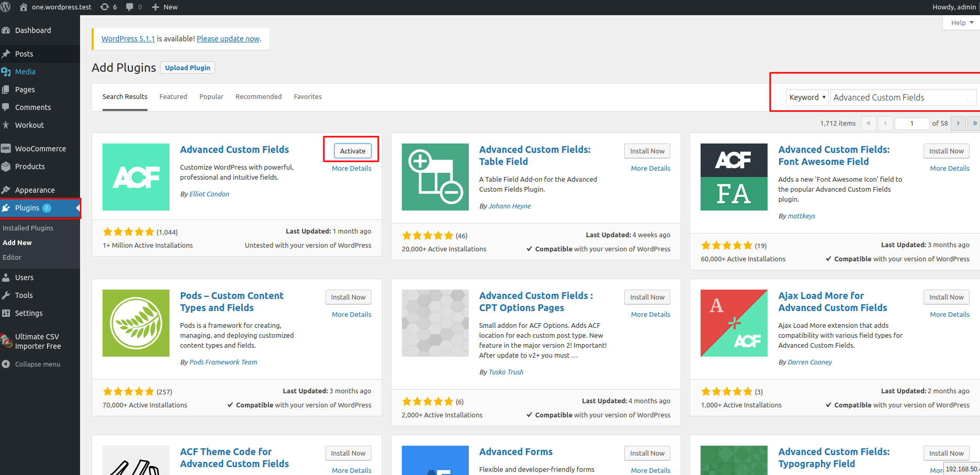980x475 pixels.
Task: Open the Workout star icon
Action: [x=6, y=125]
